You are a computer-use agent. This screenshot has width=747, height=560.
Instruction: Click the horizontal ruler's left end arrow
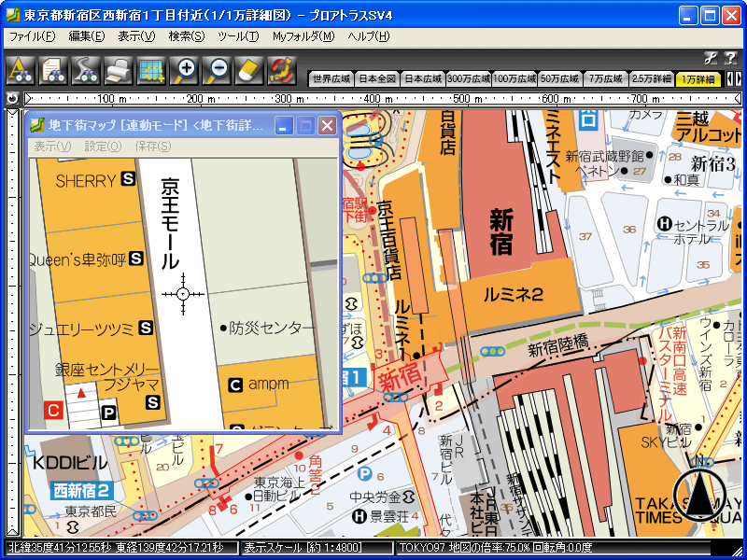[x=28, y=99]
